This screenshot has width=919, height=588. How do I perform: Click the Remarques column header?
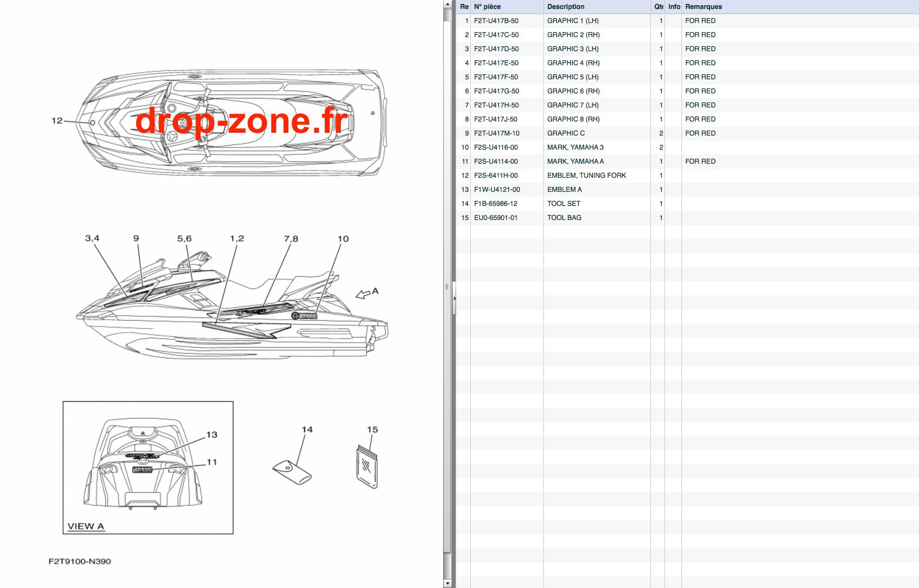(800, 7)
